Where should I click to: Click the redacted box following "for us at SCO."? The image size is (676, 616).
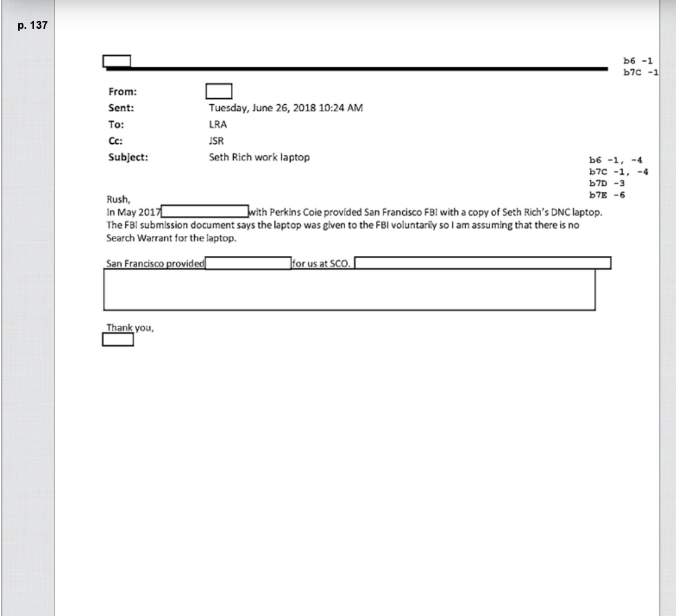pyautogui.click(x=484, y=263)
